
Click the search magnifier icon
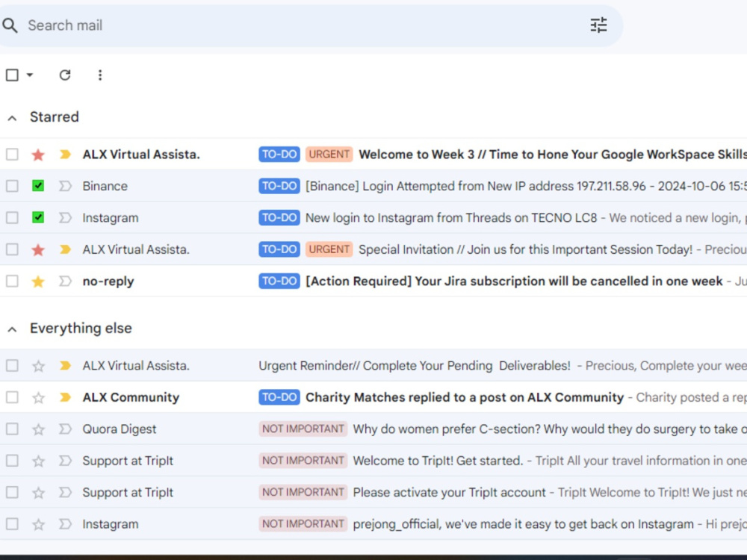(x=10, y=25)
